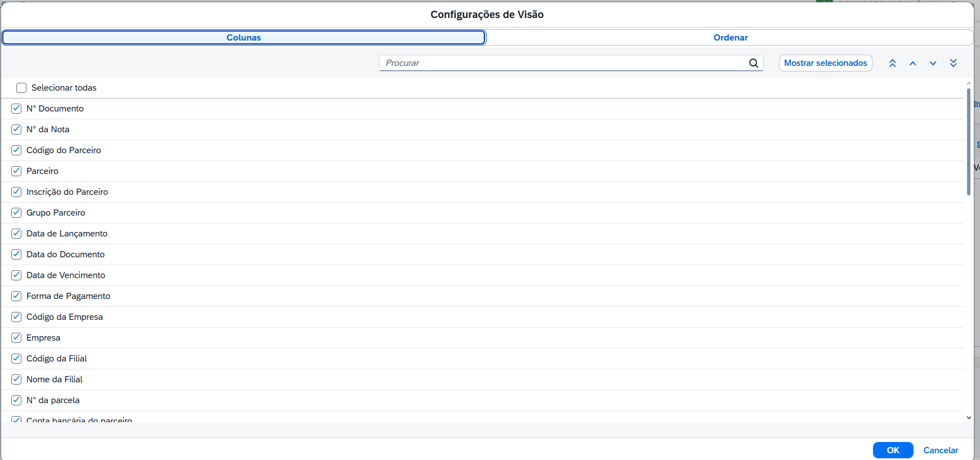Click the search magnifier icon

(x=754, y=63)
